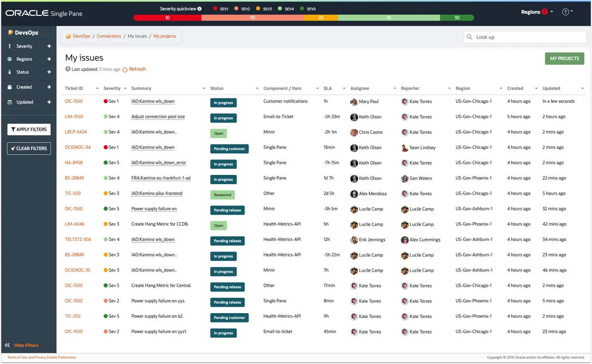Click Alex Cummings' reporter avatar

click(405, 240)
